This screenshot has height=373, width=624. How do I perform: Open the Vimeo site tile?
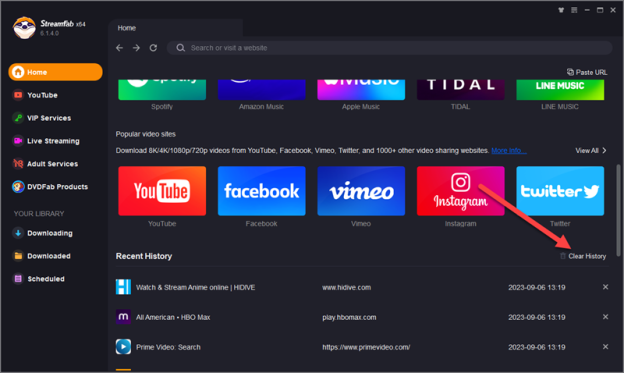click(x=361, y=191)
